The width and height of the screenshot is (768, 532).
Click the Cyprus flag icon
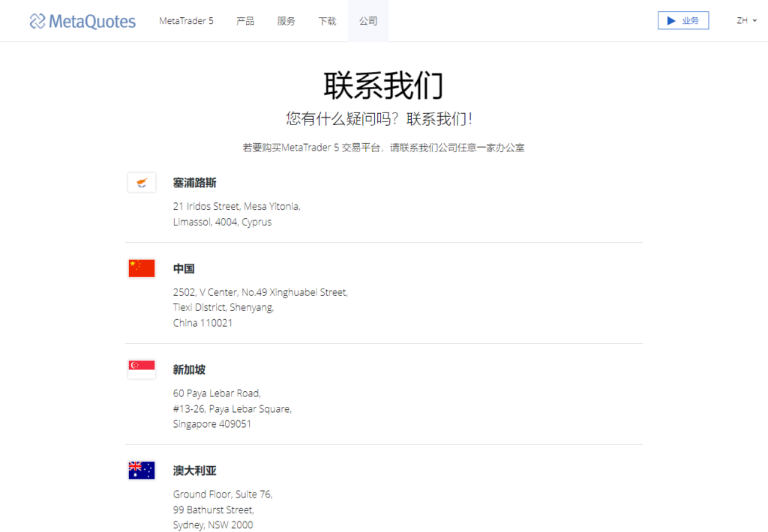(x=142, y=183)
